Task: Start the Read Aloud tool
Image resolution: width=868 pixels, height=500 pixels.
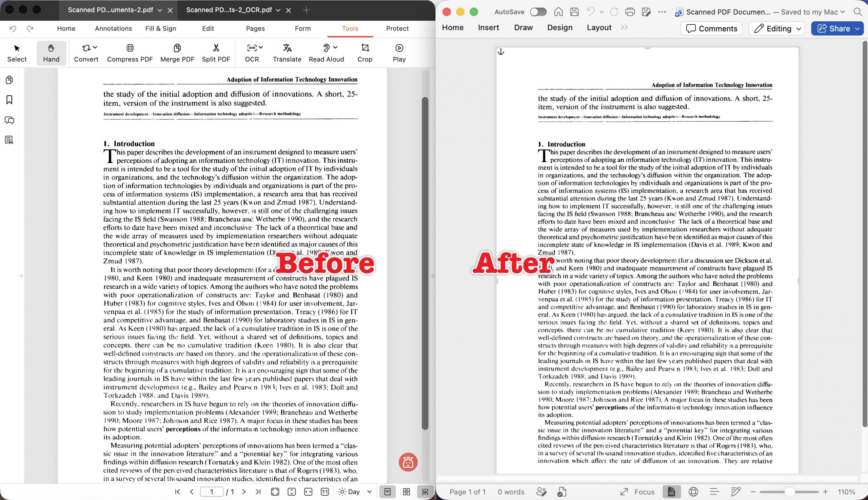Action: (326, 53)
